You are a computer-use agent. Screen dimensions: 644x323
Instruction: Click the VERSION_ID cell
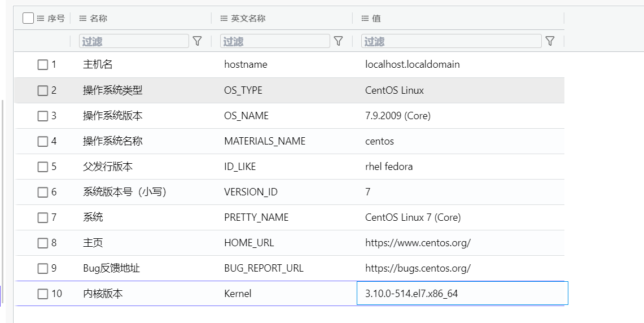pyautogui.click(x=251, y=192)
